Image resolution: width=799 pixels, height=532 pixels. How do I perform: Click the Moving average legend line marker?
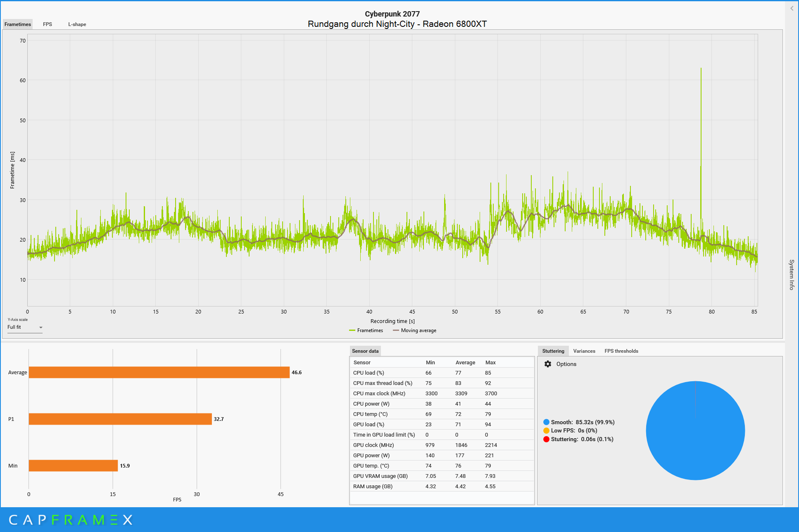396,330
